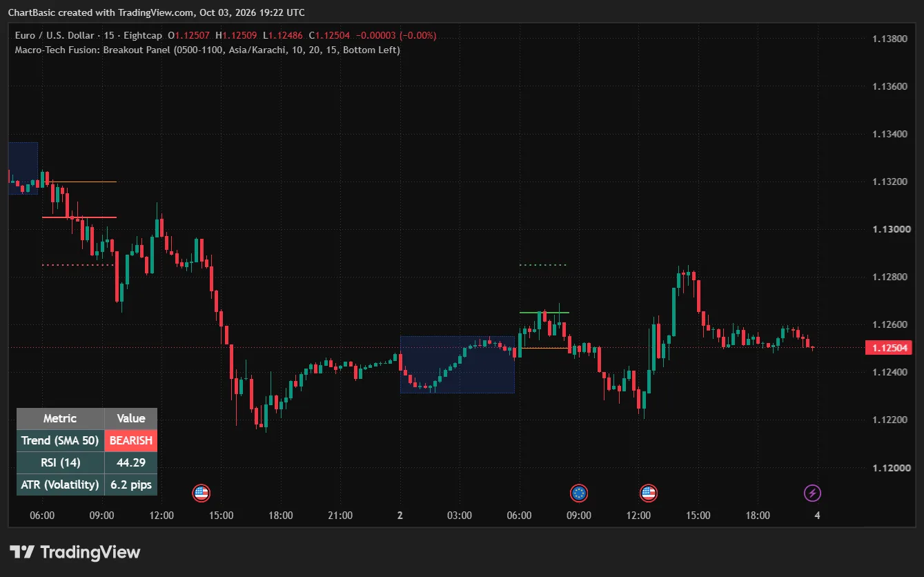Select the Euro / U.S. Dollar symbol title
Viewport: 924px width, 577px height.
point(55,35)
